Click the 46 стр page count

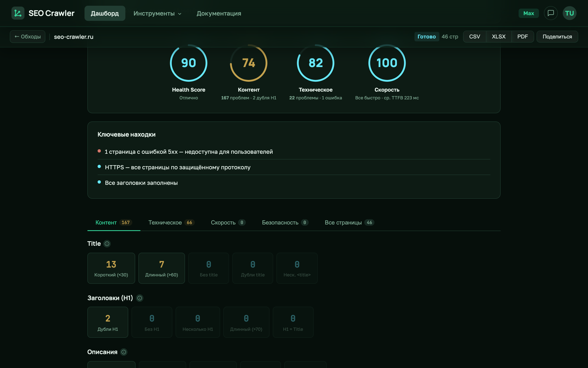pos(450,37)
